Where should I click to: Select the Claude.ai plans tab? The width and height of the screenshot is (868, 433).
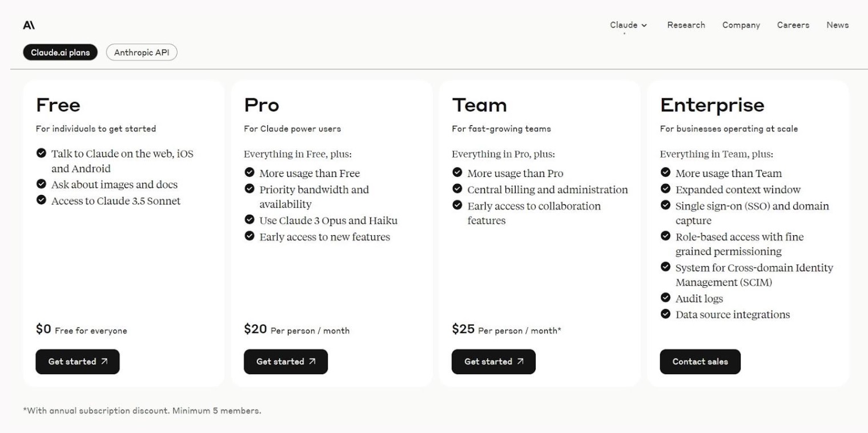pyautogui.click(x=61, y=53)
